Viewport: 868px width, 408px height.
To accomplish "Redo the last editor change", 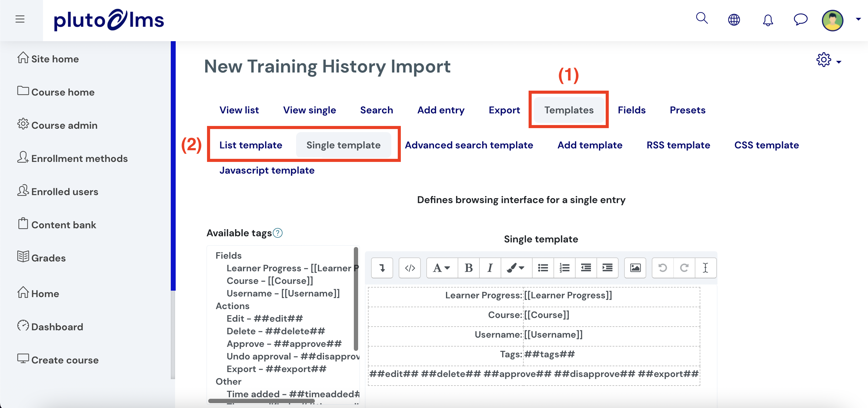I will 684,268.
